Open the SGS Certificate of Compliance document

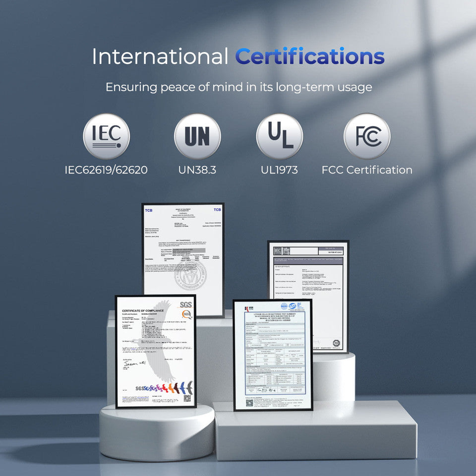point(156,352)
